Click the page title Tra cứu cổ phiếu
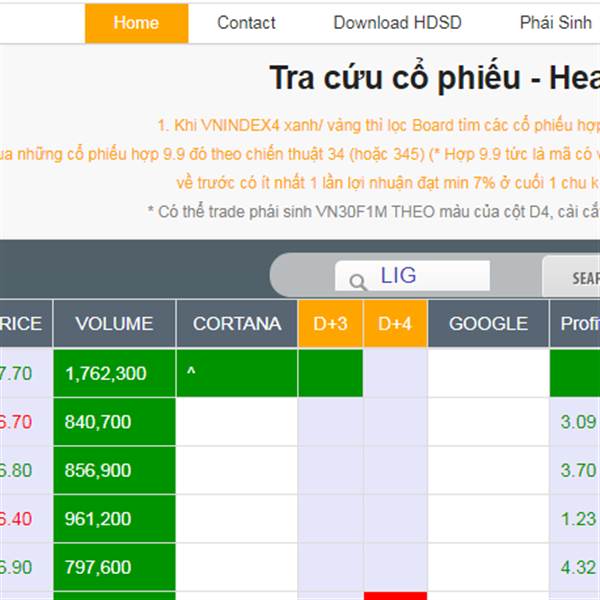Image resolution: width=600 pixels, height=600 pixels. [x=395, y=78]
